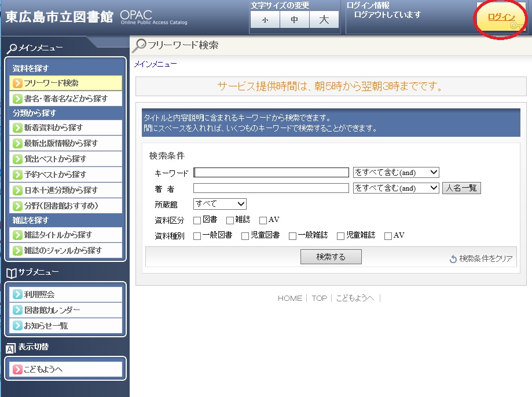Focus the キーワード input field
This screenshot has height=397, width=532.
click(271, 173)
